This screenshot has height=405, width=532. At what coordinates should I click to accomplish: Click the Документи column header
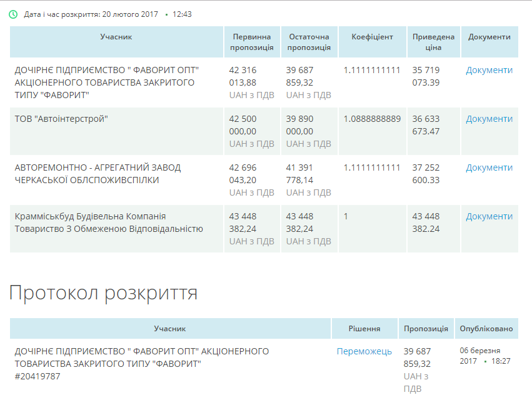click(x=489, y=37)
